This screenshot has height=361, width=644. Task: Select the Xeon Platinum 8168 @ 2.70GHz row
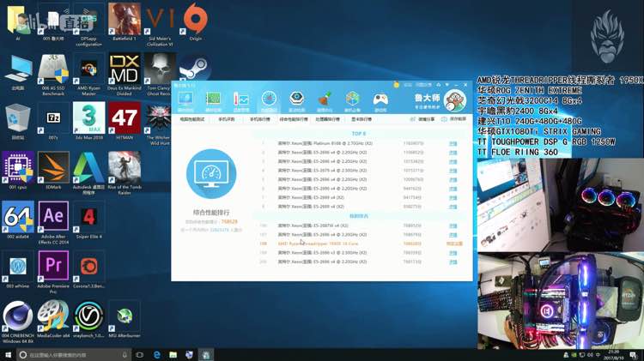pyautogui.click(x=361, y=143)
